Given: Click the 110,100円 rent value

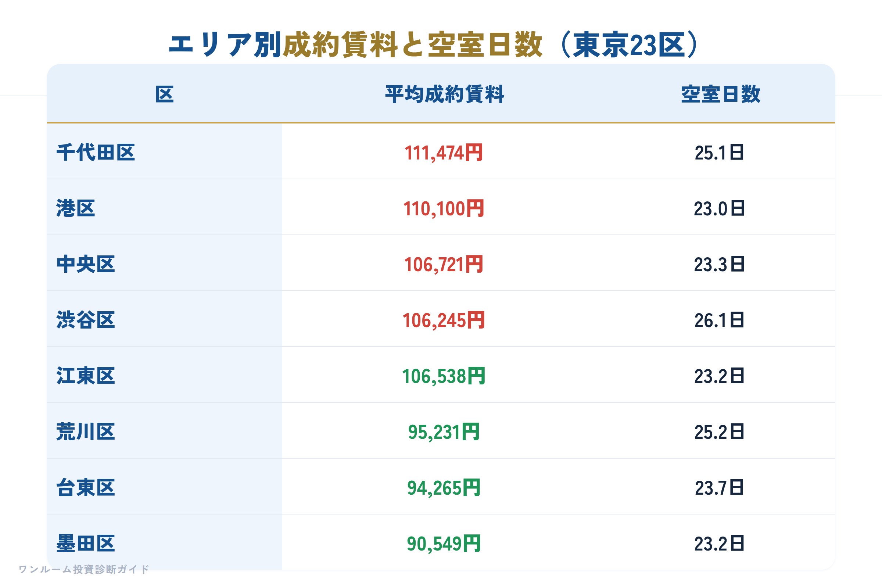Looking at the screenshot, I should (x=444, y=209).
